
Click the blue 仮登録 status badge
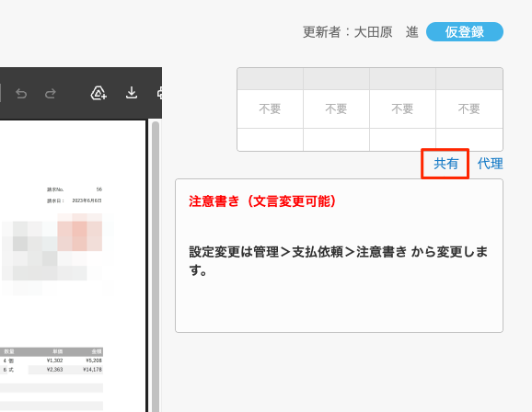click(465, 32)
